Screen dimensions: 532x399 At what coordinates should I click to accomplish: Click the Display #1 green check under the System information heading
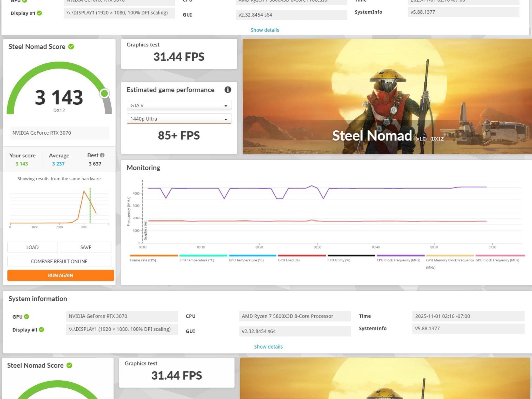coord(41,329)
